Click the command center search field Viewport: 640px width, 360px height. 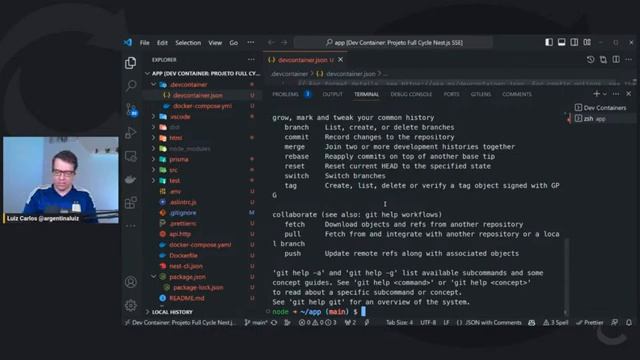click(x=393, y=42)
